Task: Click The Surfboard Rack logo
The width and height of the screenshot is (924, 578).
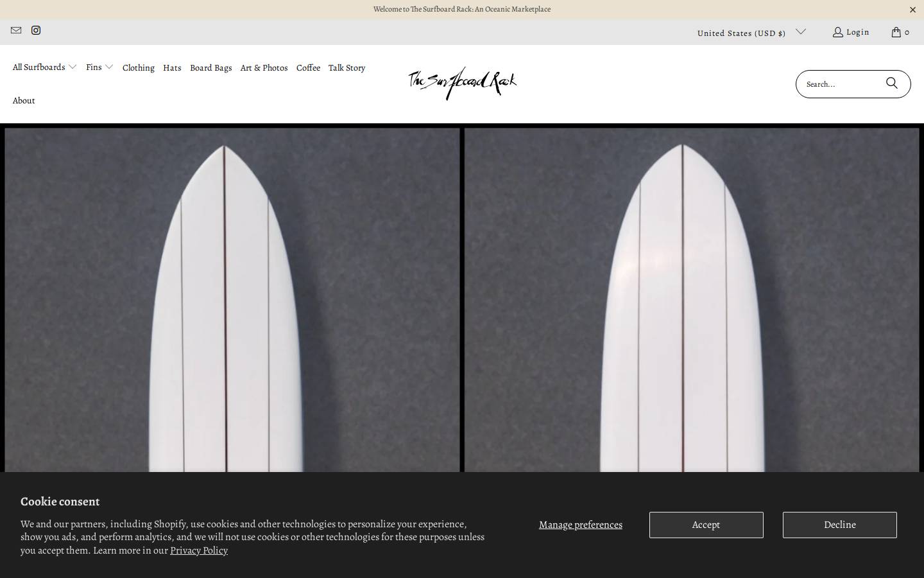Action: [462, 83]
